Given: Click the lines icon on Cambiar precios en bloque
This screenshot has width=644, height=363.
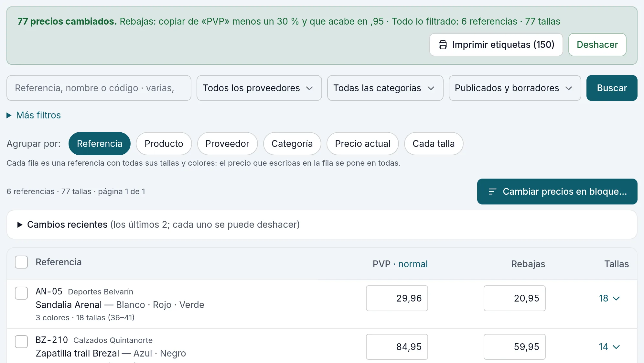Looking at the screenshot, I should (492, 192).
